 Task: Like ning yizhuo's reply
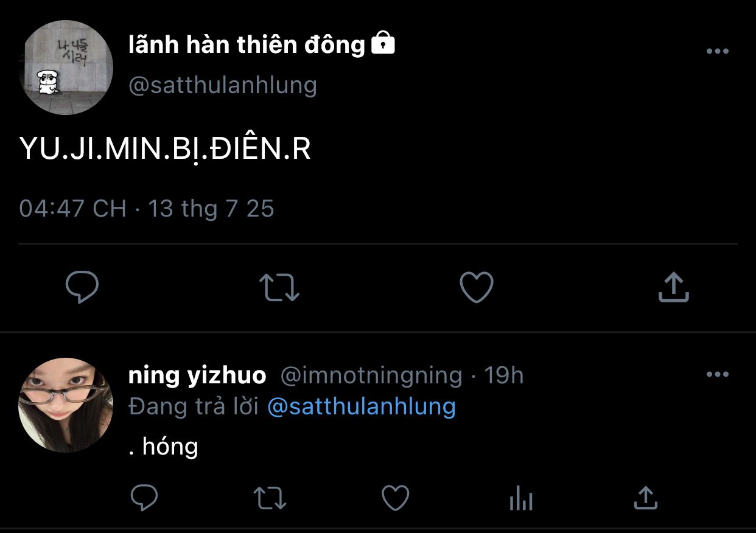coord(395,498)
